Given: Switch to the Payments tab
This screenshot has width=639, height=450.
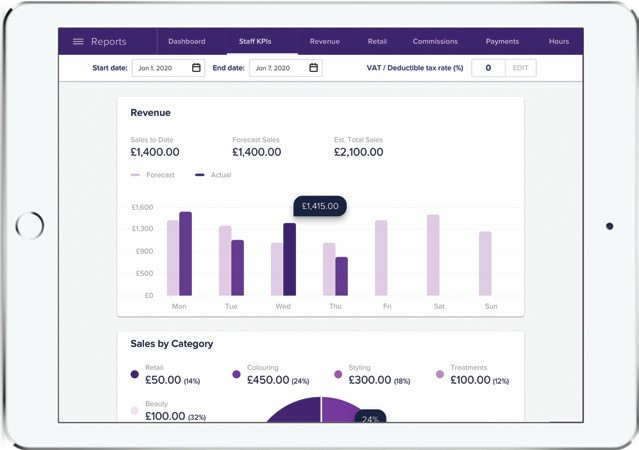Looking at the screenshot, I should click(x=502, y=42).
